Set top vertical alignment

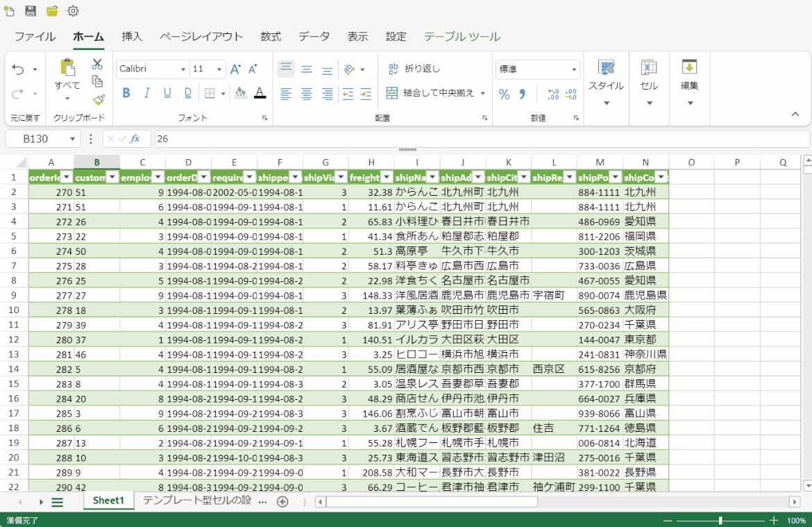(x=286, y=69)
